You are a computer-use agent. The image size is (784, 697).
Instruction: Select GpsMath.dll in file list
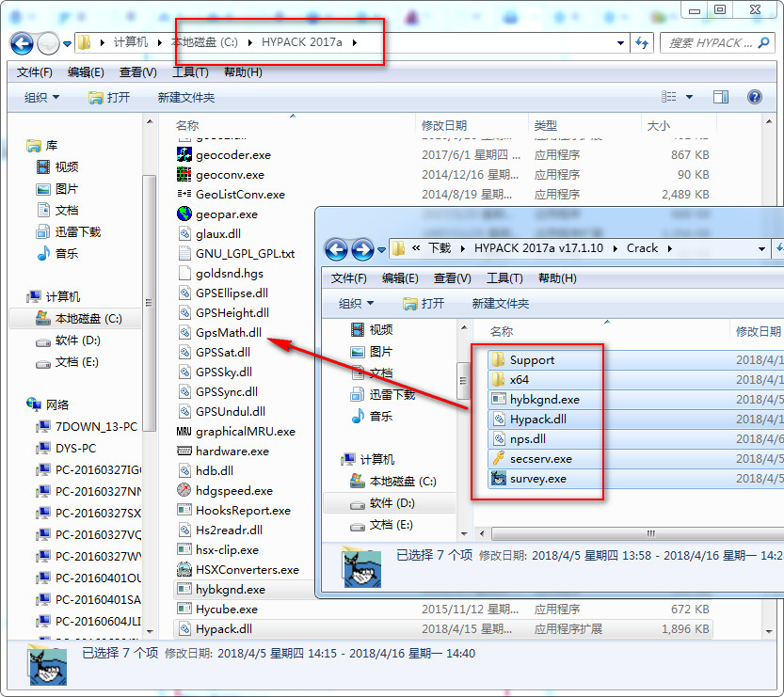pos(228,332)
